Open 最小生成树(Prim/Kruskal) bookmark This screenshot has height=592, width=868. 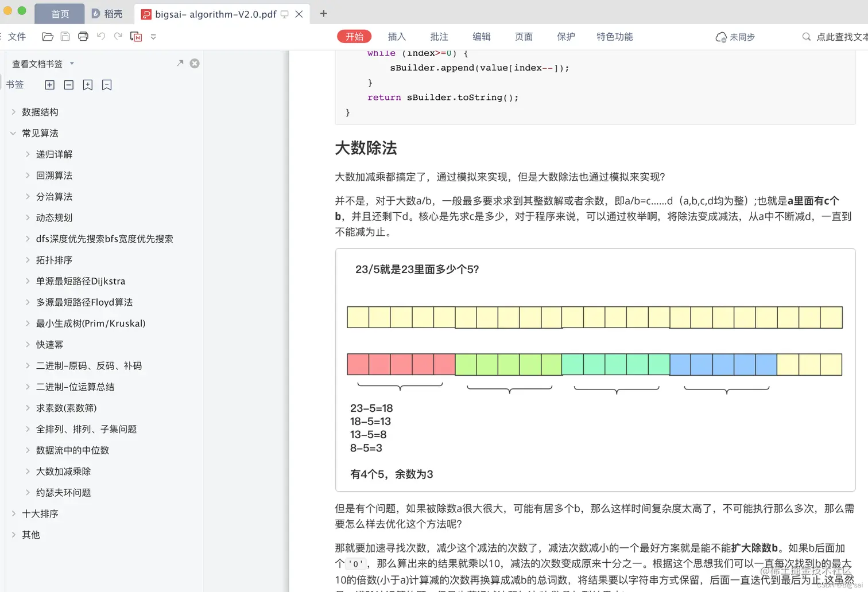[x=91, y=324]
